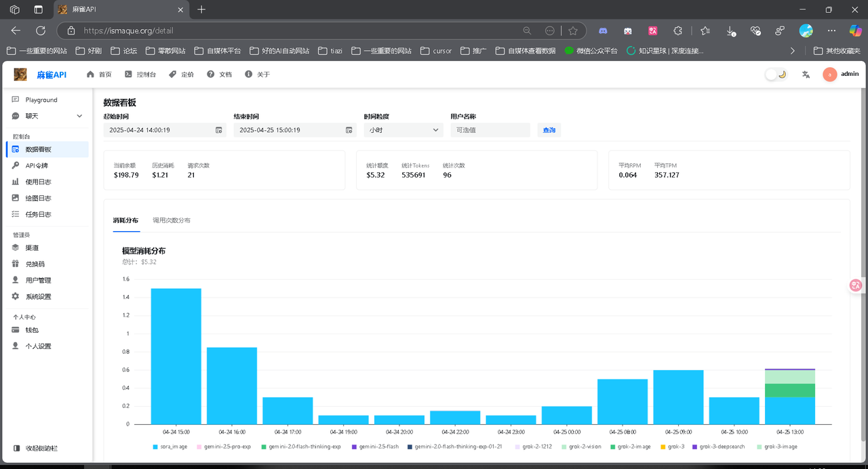
Task: Click the 查询 query button
Action: coord(549,130)
